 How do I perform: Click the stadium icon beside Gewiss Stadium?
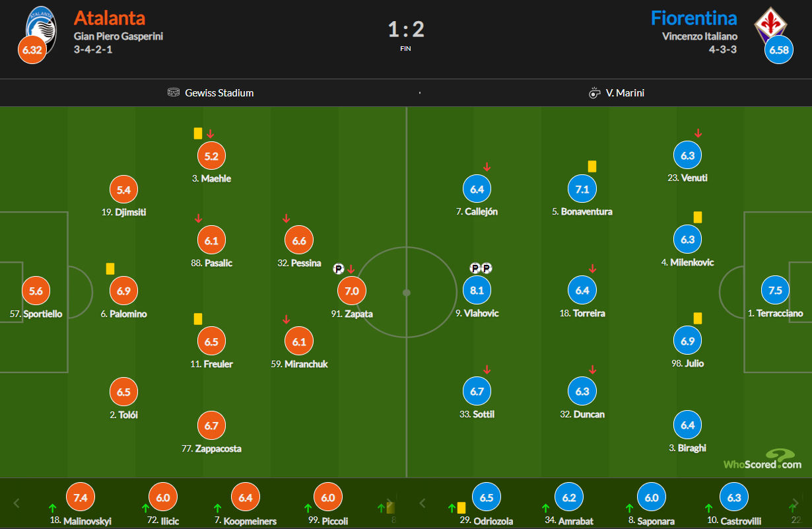(174, 93)
